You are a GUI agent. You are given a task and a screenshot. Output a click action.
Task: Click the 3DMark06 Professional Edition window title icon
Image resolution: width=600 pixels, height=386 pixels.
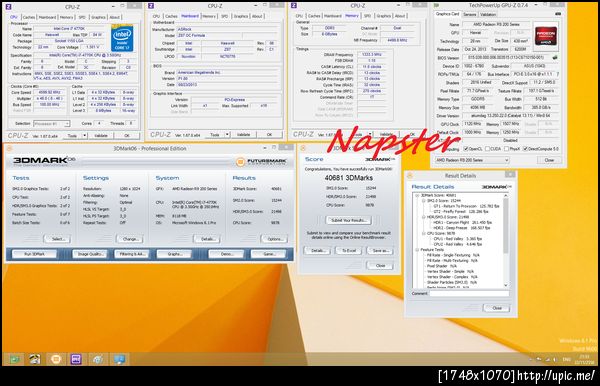click(x=9, y=148)
